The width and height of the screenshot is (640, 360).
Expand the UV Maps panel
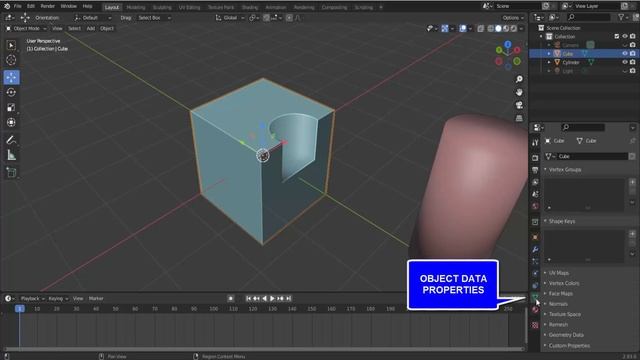point(559,273)
